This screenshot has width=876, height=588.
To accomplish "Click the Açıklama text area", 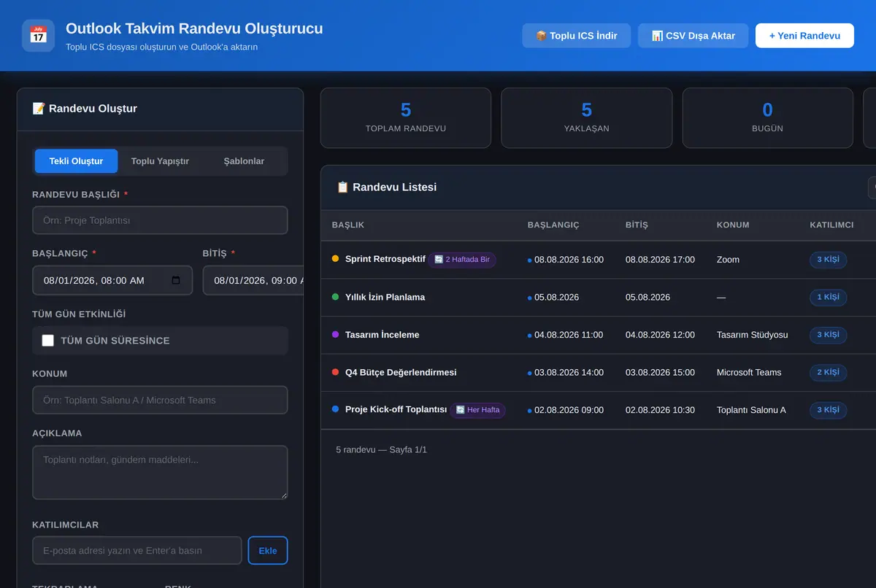I will (x=160, y=473).
